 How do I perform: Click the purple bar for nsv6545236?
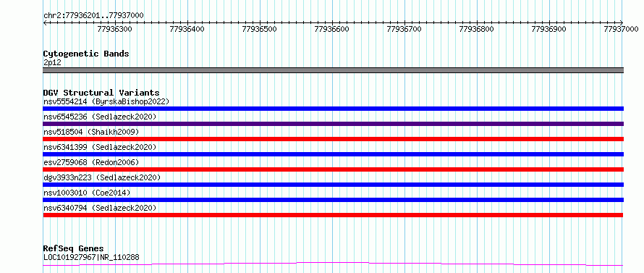333,124
